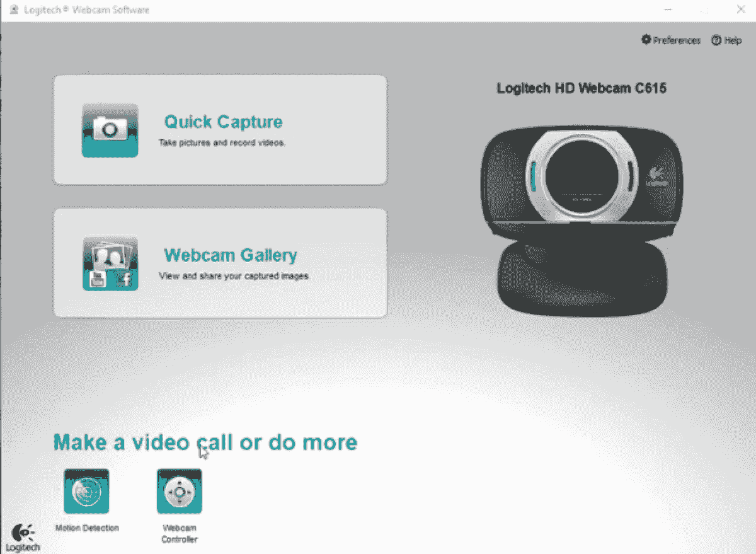Click 'Make a video call or do more' heading

[205, 442]
